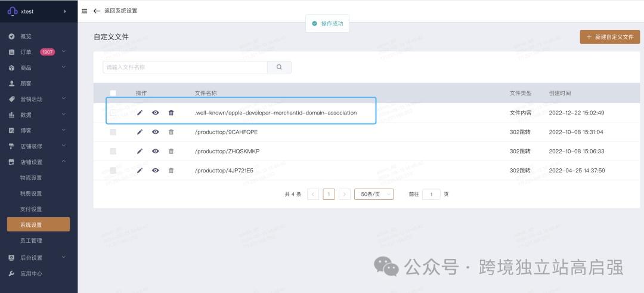This screenshot has height=293, width=644.
Task: Select 系统设置 submenu item
Action: (39, 224)
